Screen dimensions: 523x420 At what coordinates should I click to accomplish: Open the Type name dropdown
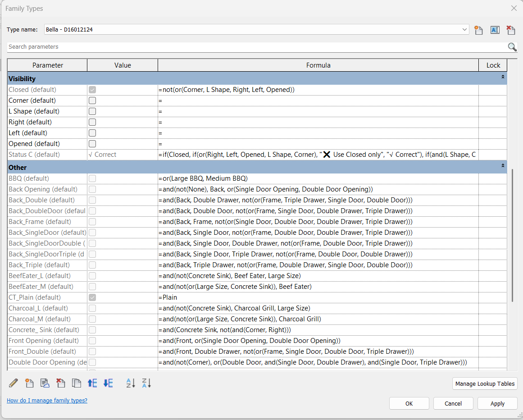pos(465,30)
